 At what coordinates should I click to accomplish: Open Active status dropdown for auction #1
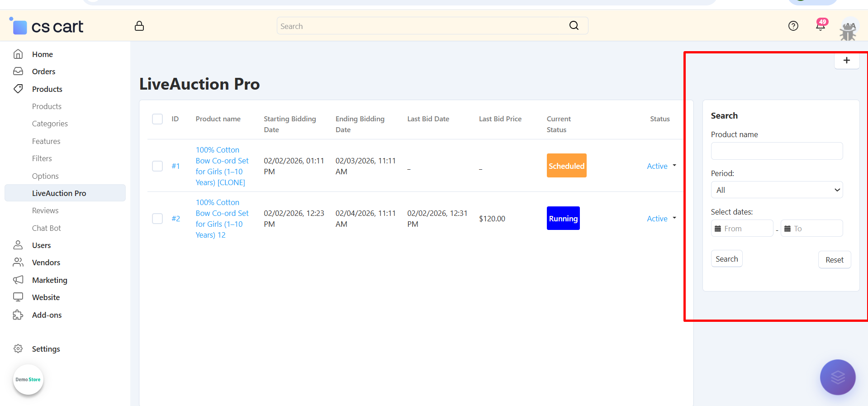pos(661,166)
